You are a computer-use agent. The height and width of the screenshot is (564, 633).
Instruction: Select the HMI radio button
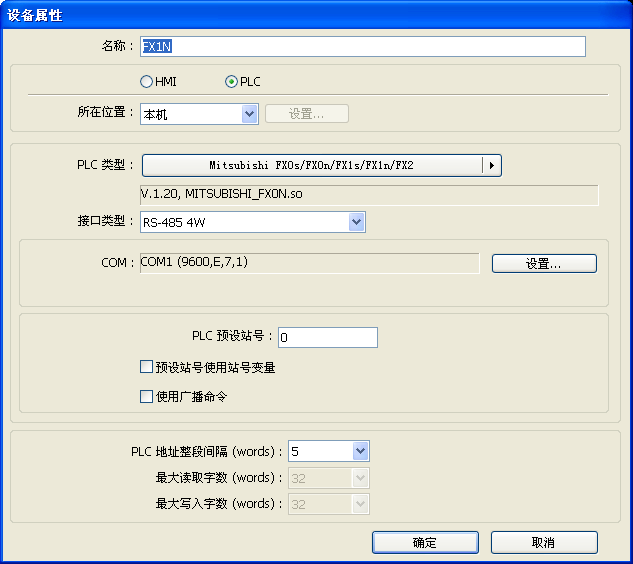click(x=147, y=81)
